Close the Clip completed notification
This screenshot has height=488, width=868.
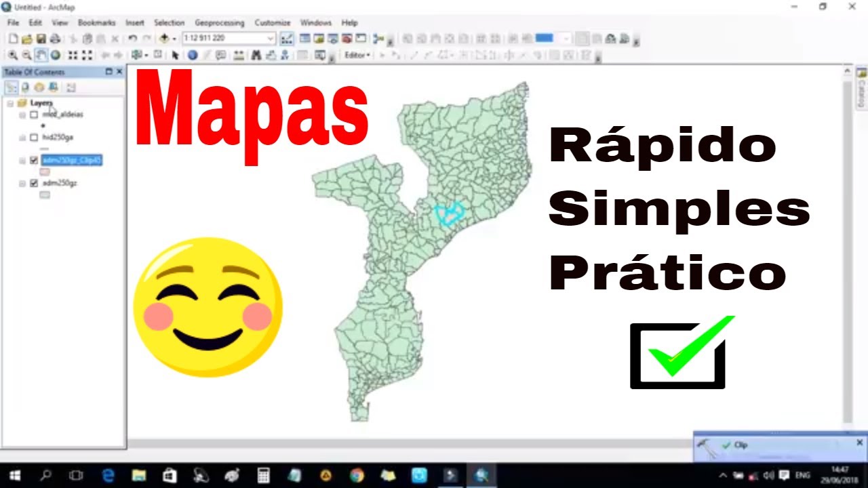[859, 443]
